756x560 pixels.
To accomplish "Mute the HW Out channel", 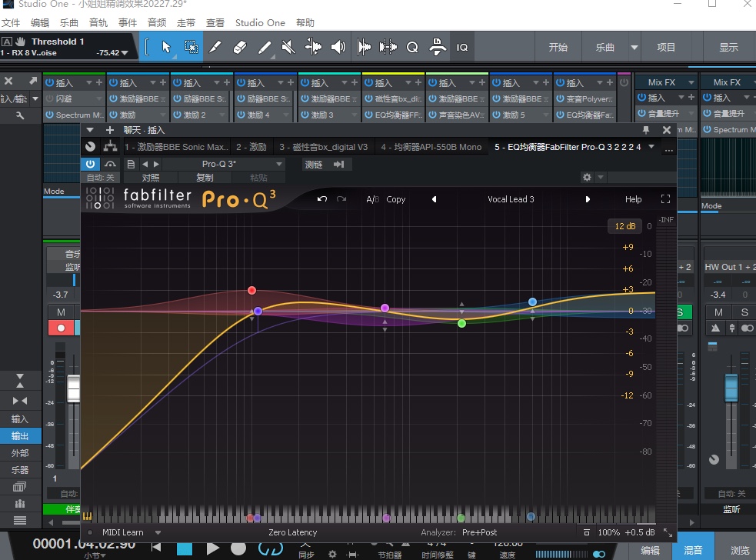I will coord(718,312).
